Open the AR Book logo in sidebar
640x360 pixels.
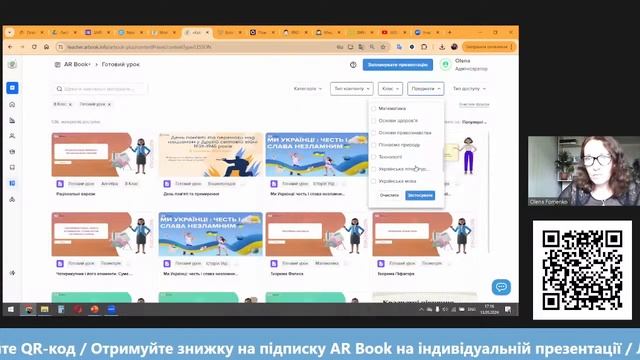pos(12,64)
